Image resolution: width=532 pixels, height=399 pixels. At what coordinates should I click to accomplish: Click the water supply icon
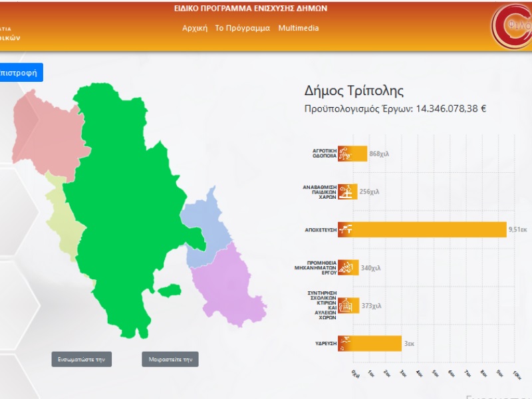pos(345,344)
